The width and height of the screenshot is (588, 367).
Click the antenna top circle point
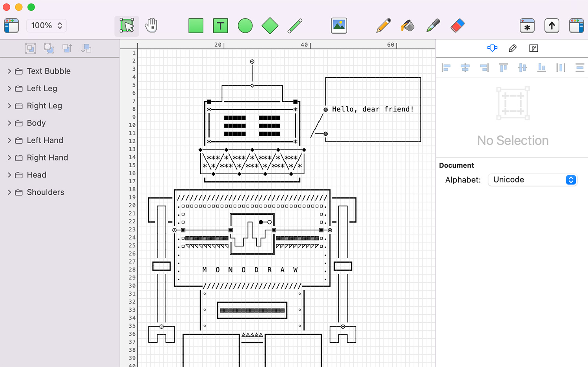(x=252, y=62)
